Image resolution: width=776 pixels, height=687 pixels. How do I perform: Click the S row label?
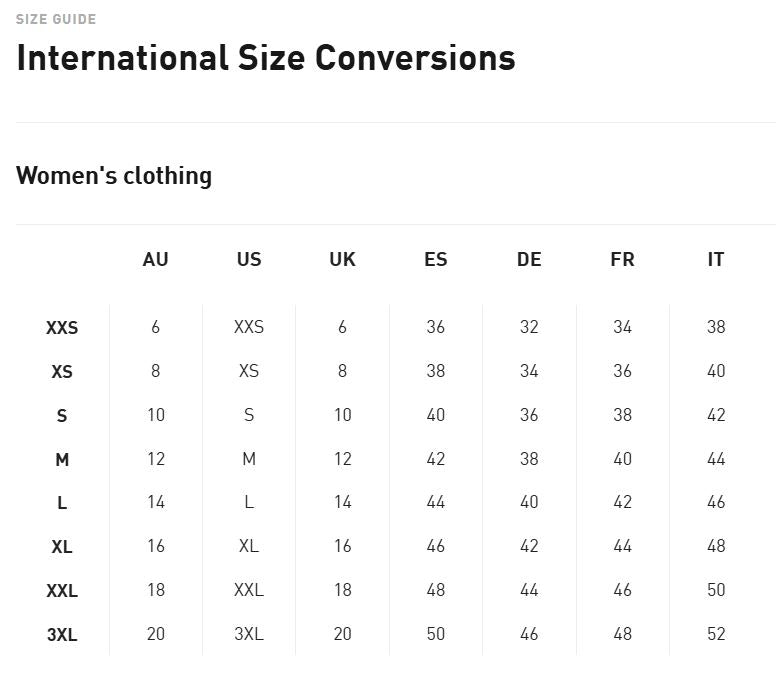(62, 416)
